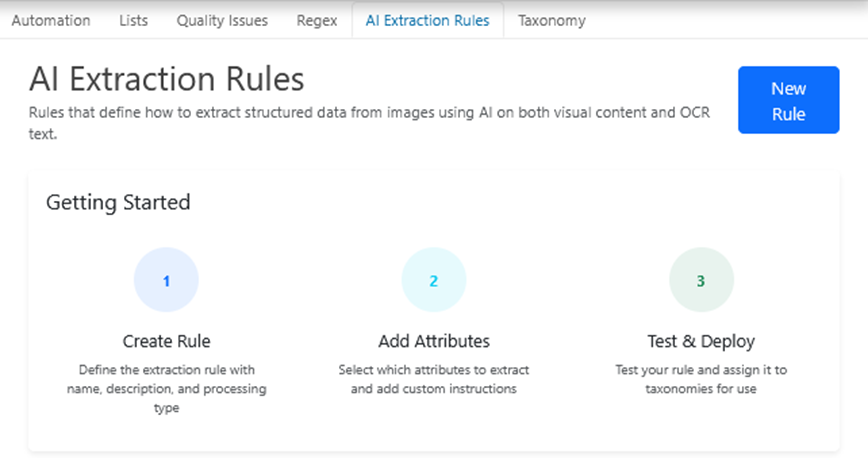Go to the Quality Issues tab
This screenshot has width=868, height=458.
coord(222,20)
